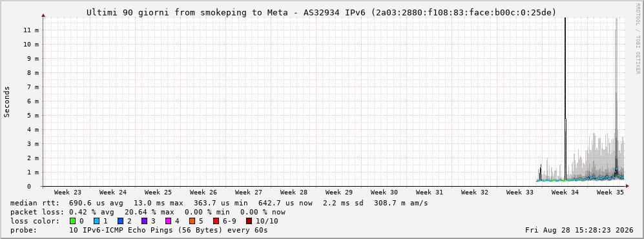Click the purple loss color 3 swatch
The height and width of the screenshot is (239, 644).
click(x=145, y=222)
